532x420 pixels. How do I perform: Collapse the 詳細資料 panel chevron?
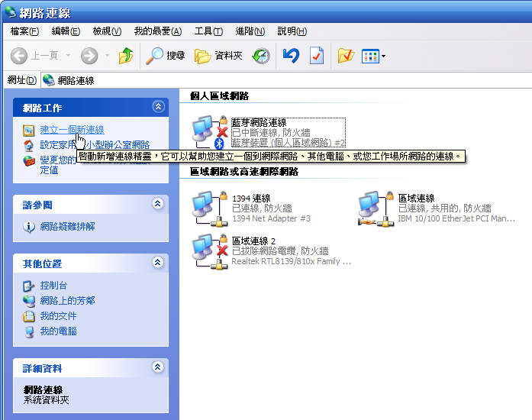click(158, 367)
